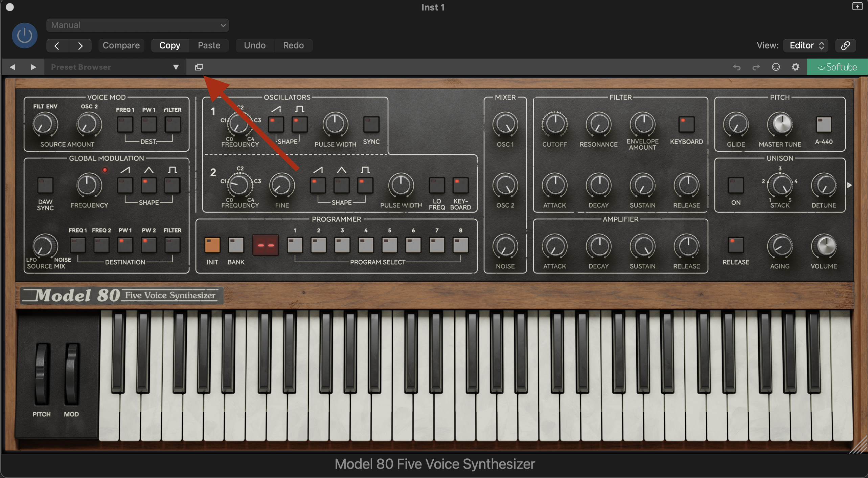Click the MASTER TUNE knob
Image resolution: width=868 pixels, height=478 pixels.
coord(780,124)
